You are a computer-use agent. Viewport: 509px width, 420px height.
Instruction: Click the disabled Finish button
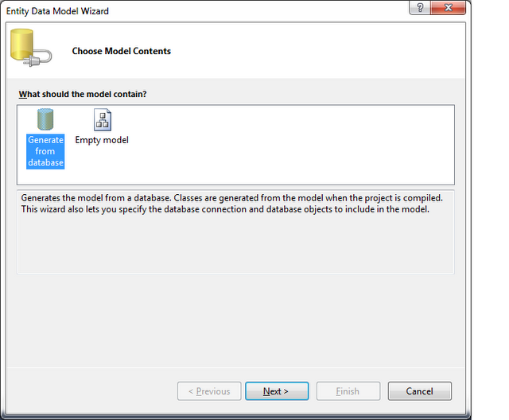tap(348, 391)
